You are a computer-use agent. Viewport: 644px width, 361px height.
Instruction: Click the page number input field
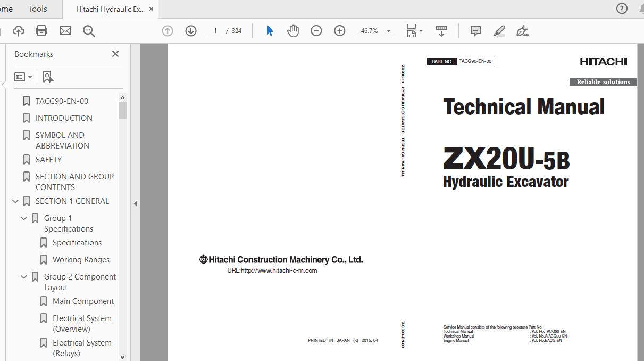[x=215, y=31]
